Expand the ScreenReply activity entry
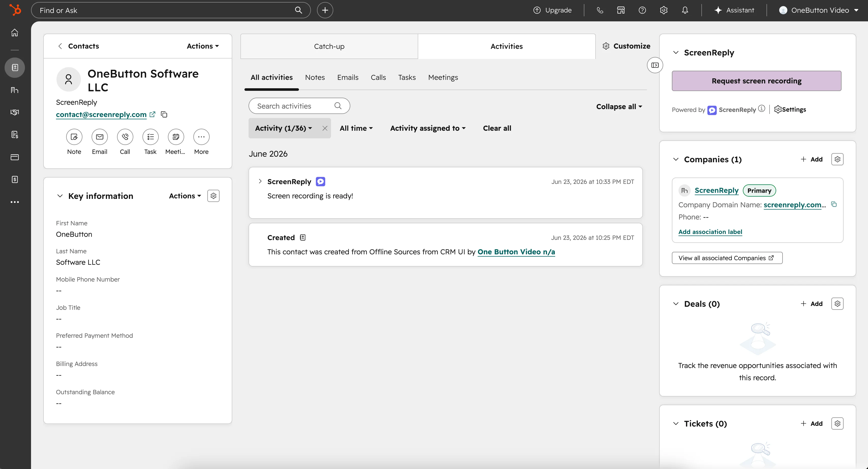868x469 pixels. coord(260,181)
